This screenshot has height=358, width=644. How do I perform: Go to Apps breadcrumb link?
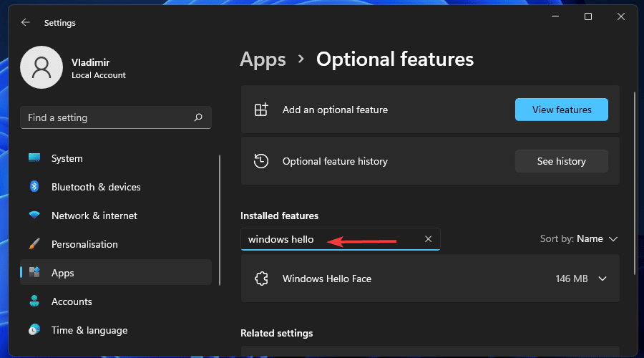coord(263,59)
